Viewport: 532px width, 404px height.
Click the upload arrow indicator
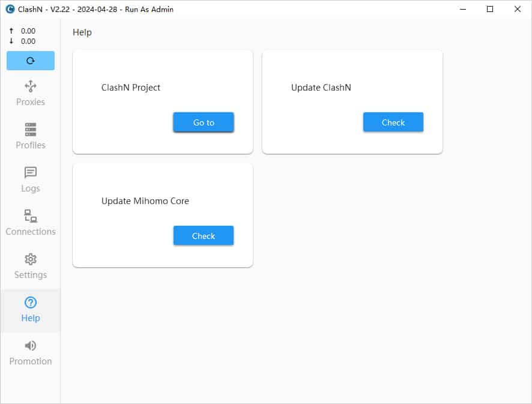point(11,31)
